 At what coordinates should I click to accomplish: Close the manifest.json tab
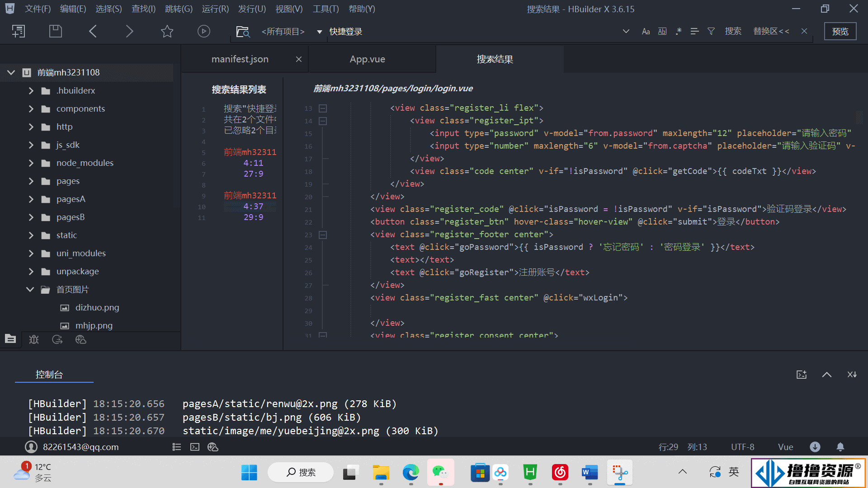[299, 59]
